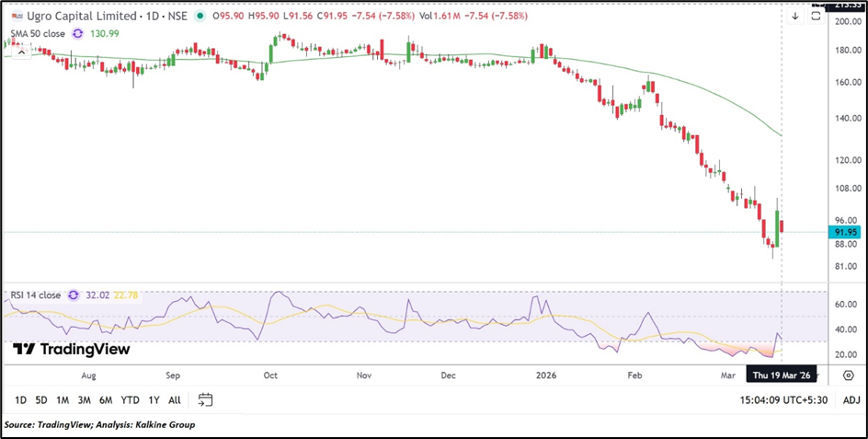Open the go-to-date calendar icon

(x=205, y=400)
